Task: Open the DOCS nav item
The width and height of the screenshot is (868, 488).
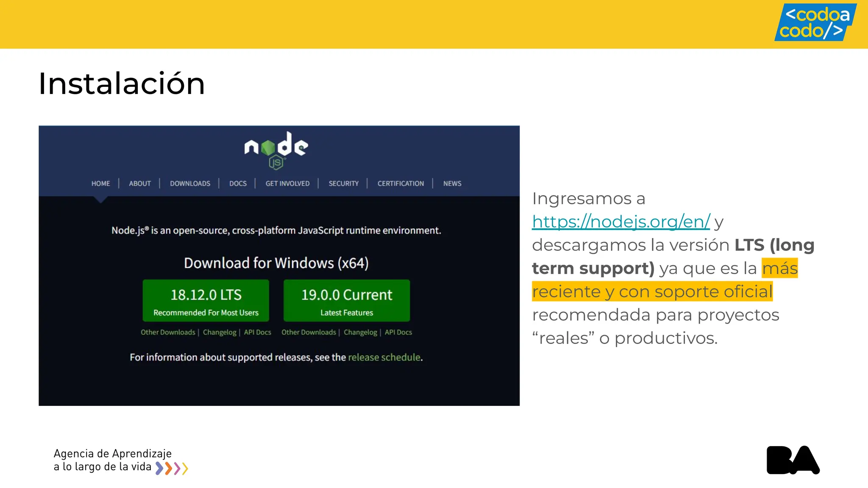Action: [x=238, y=183]
